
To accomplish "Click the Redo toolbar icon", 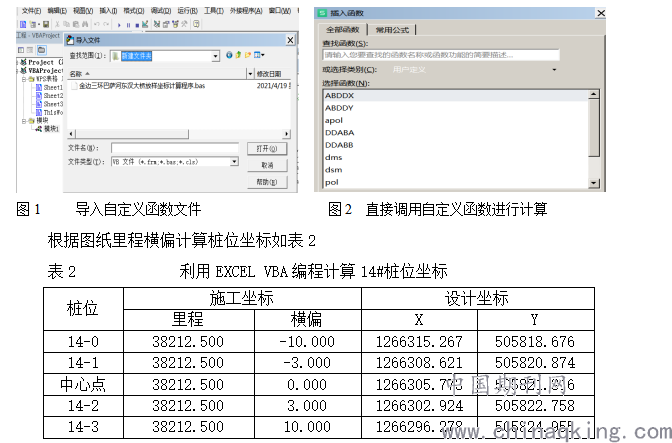I will [x=106, y=24].
